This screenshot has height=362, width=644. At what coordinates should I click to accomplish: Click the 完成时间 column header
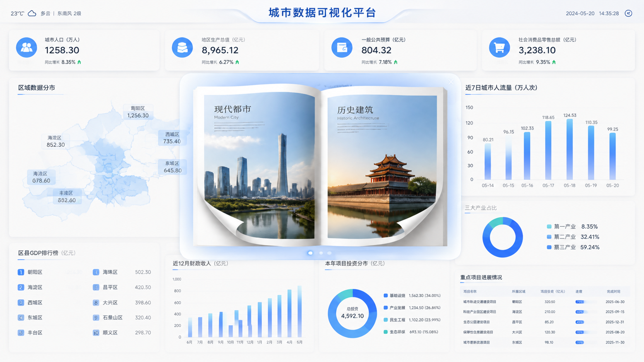pos(613,292)
